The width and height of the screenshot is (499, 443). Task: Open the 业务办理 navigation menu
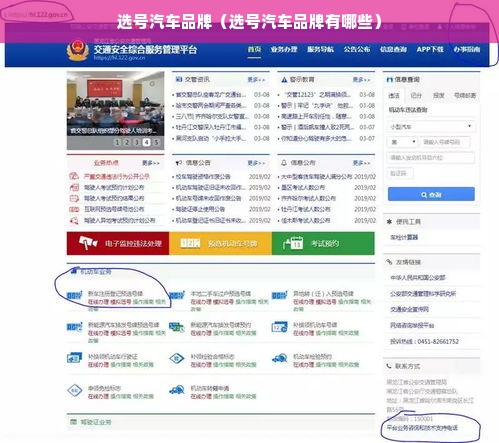pos(284,49)
